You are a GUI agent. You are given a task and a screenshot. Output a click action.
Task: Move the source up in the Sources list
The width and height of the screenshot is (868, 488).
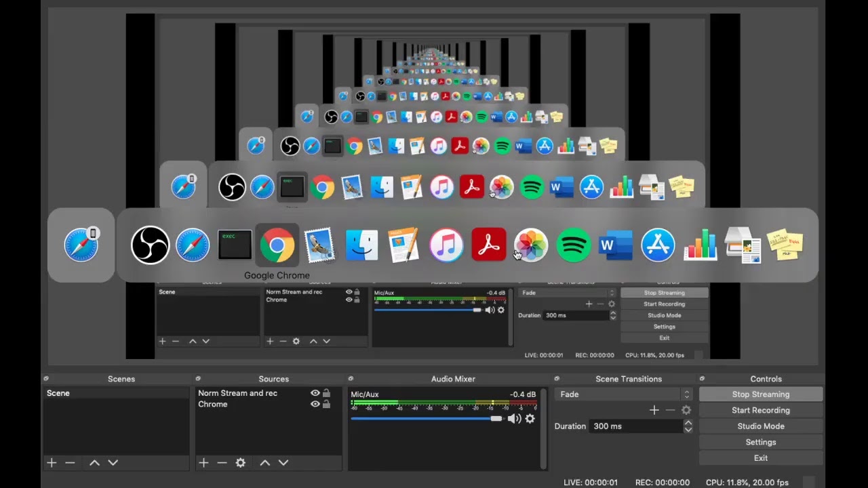click(264, 462)
